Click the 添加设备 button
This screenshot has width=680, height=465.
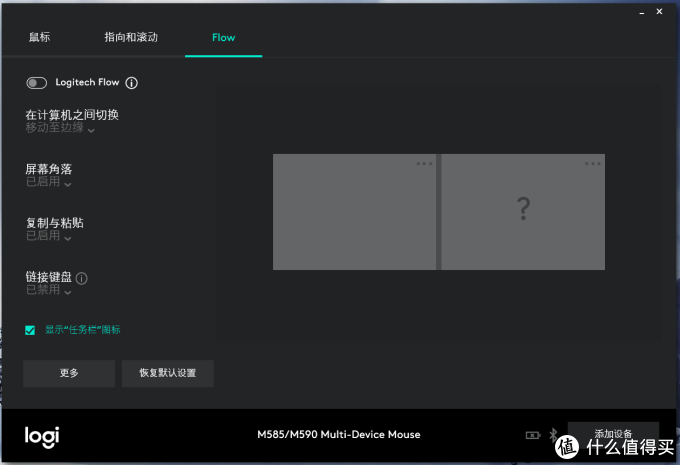(x=613, y=434)
